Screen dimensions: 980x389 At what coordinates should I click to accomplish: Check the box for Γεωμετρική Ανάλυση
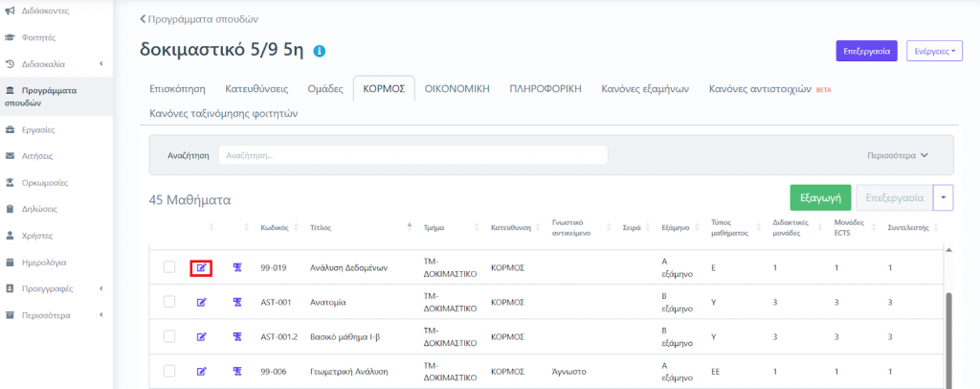pyautogui.click(x=169, y=371)
